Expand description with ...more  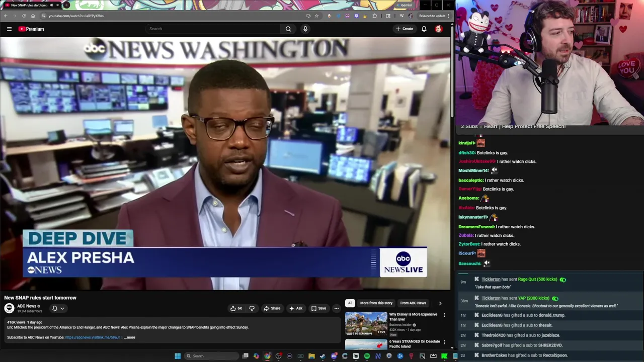click(130, 337)
